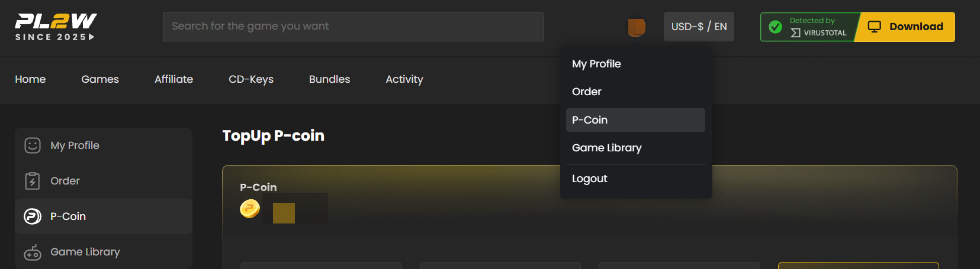980x269 pixels.
Task: Open the CD-Keys nav tab
Action: tap(251, 79)
